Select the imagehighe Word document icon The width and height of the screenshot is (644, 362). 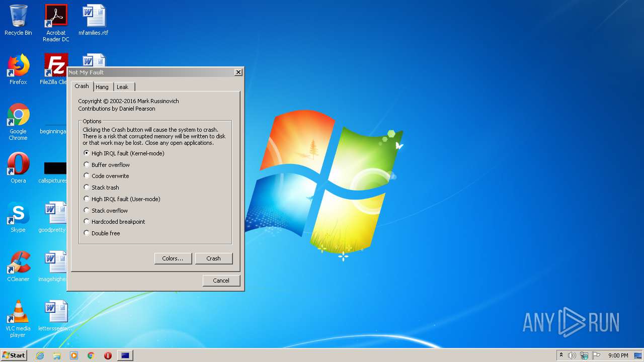click(53, 266)
